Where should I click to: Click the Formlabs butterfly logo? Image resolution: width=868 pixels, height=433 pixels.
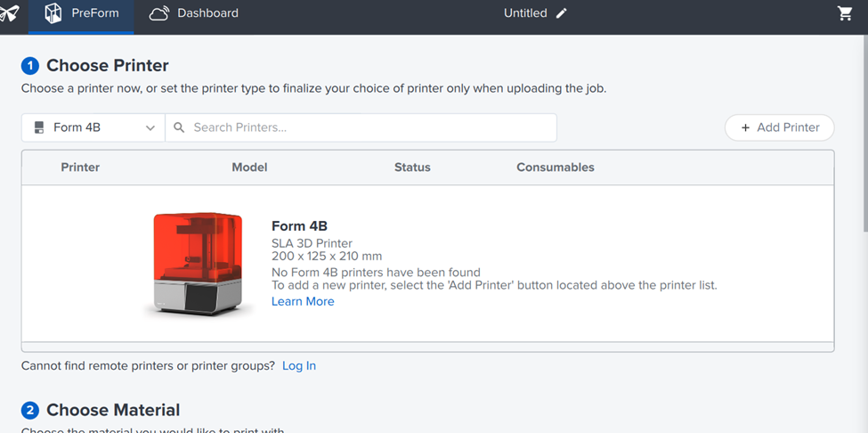point(9,12)
